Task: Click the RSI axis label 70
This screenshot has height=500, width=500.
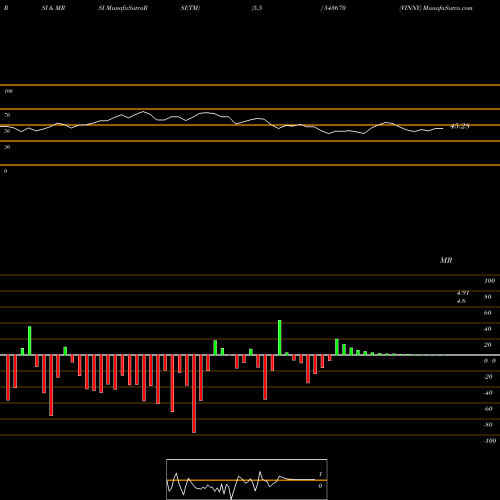Action: click(7, 115)
